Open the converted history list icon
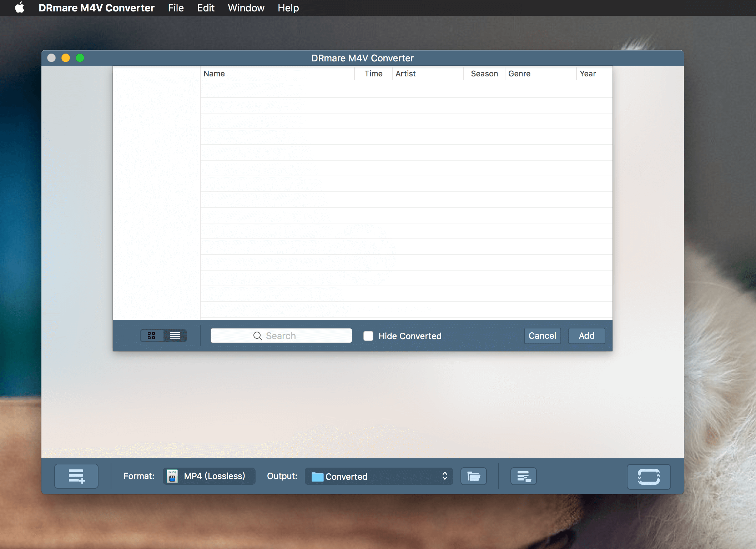 click(x=524, y=476)
